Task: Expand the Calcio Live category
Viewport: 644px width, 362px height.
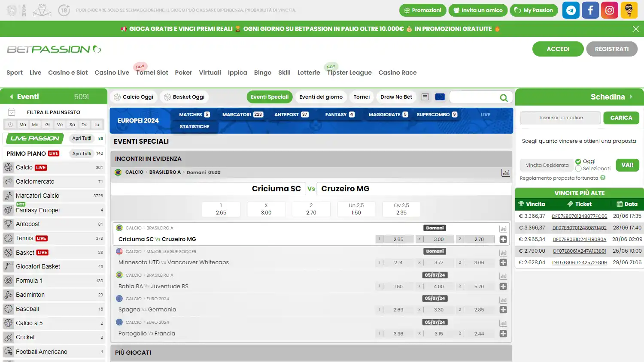Action: click(54, 168)
